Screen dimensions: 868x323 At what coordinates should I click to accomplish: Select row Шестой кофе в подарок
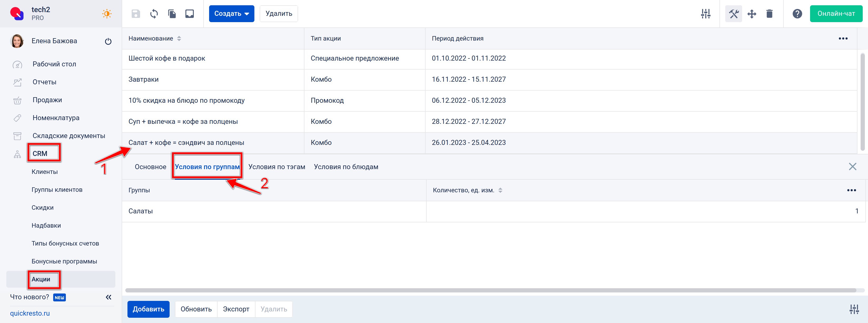point(489,58)
